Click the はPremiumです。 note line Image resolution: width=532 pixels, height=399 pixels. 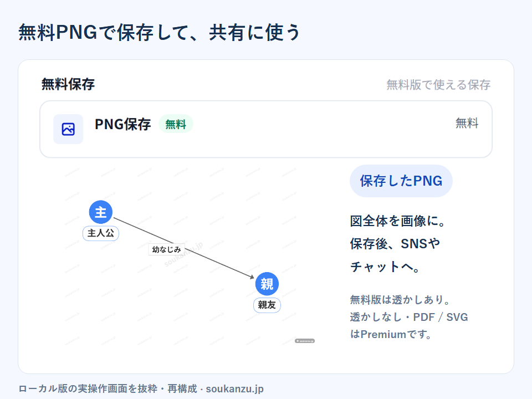coord(391,334)
